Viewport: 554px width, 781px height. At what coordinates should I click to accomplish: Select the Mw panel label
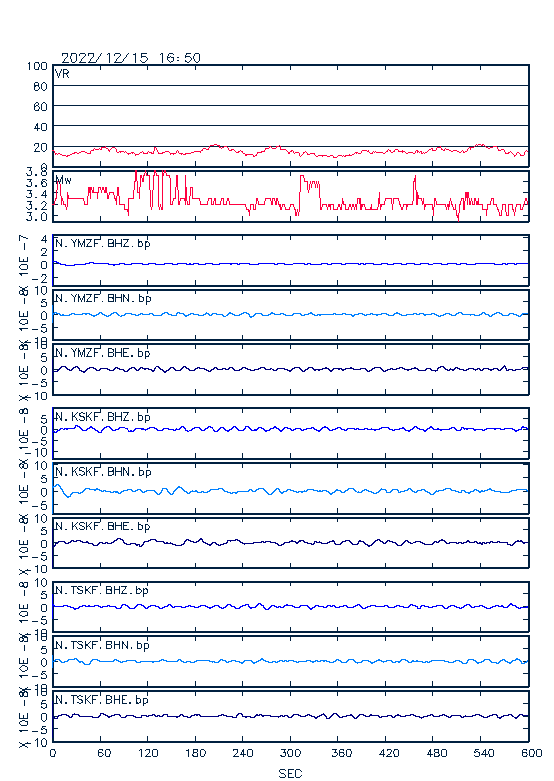click(63, 180)
